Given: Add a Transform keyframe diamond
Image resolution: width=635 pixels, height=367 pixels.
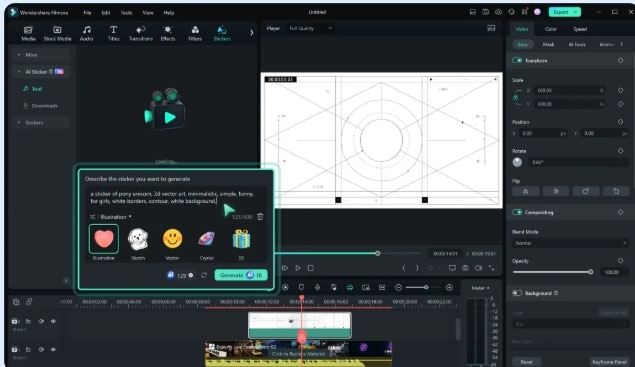Looking at the screenshot, I should click(620, 60).
